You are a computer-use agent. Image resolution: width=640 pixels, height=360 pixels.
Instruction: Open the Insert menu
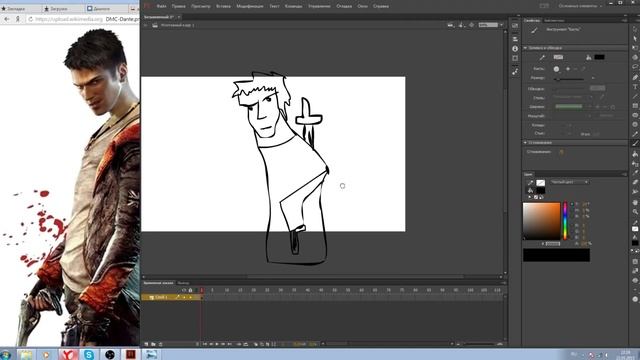(223, 6)
